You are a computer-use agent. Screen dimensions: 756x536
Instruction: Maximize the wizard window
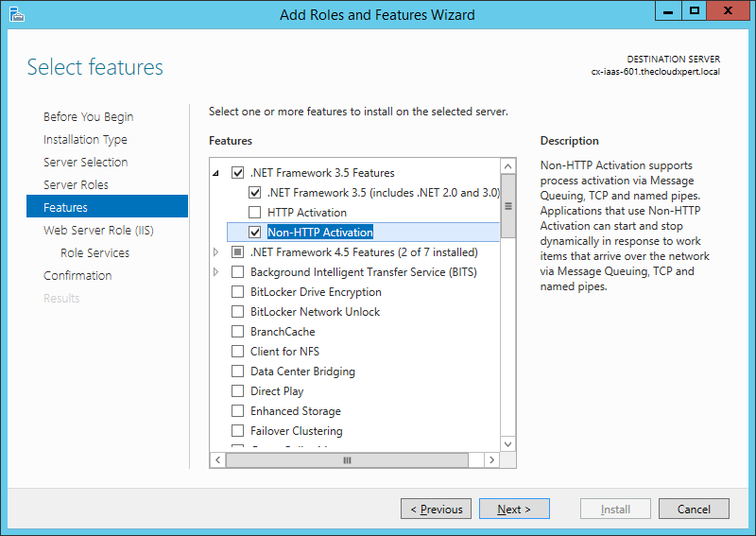click(x=695, y=11)
